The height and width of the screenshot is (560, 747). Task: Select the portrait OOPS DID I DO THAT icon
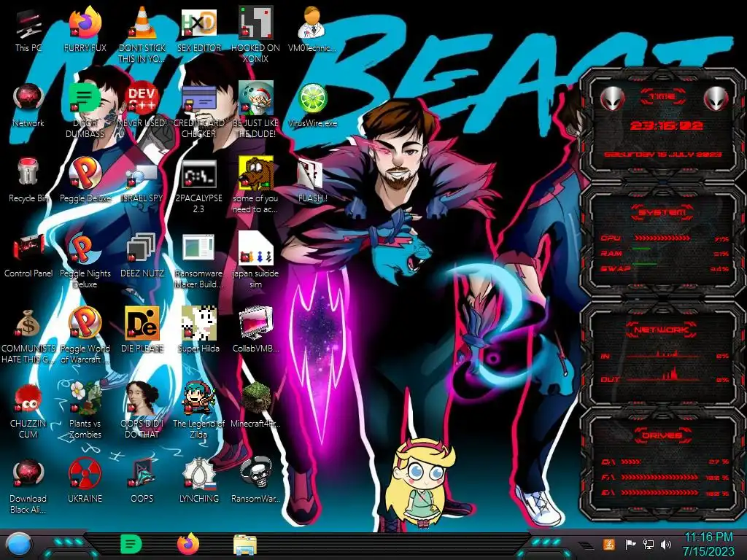click(x=142, y=410)
